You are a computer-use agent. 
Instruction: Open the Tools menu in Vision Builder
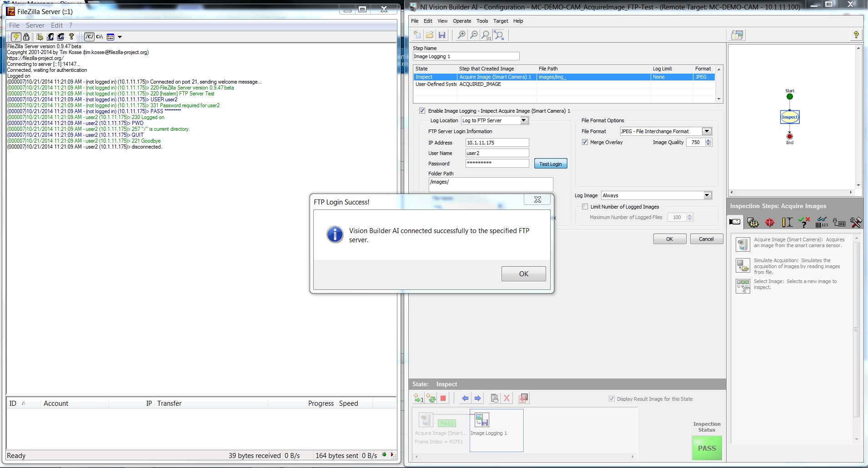click(482, 21)
